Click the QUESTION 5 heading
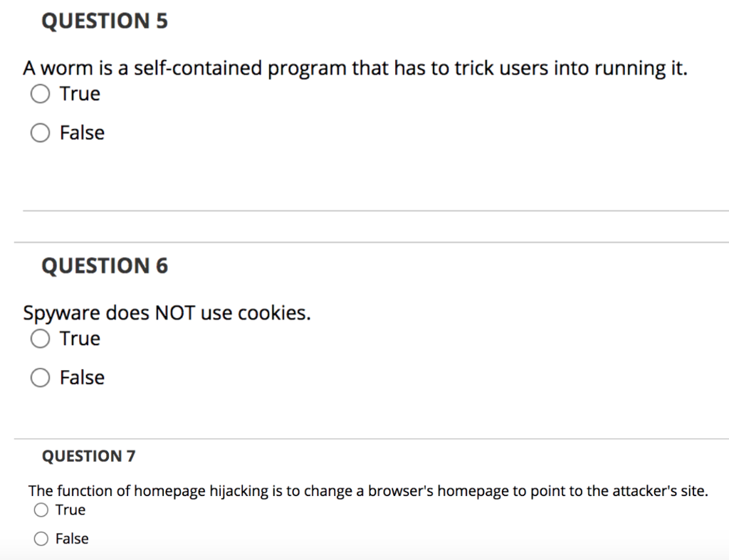The image size is (729, 560). point(105,21)
